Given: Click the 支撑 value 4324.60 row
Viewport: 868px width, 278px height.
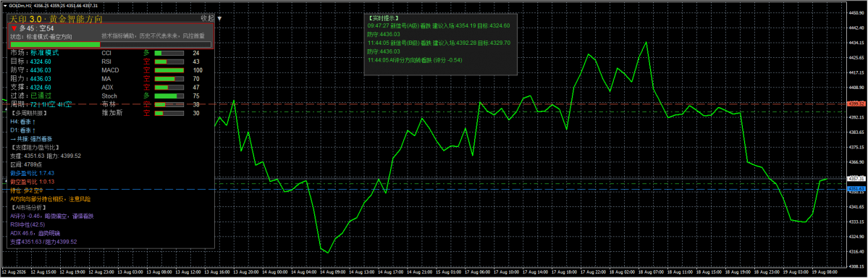Looking at the screenshot, I should [x=31, y=88].
